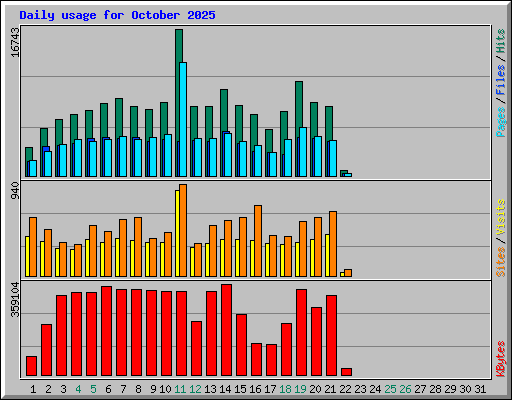Click the orange sites bar for day 16

[258, 241]
